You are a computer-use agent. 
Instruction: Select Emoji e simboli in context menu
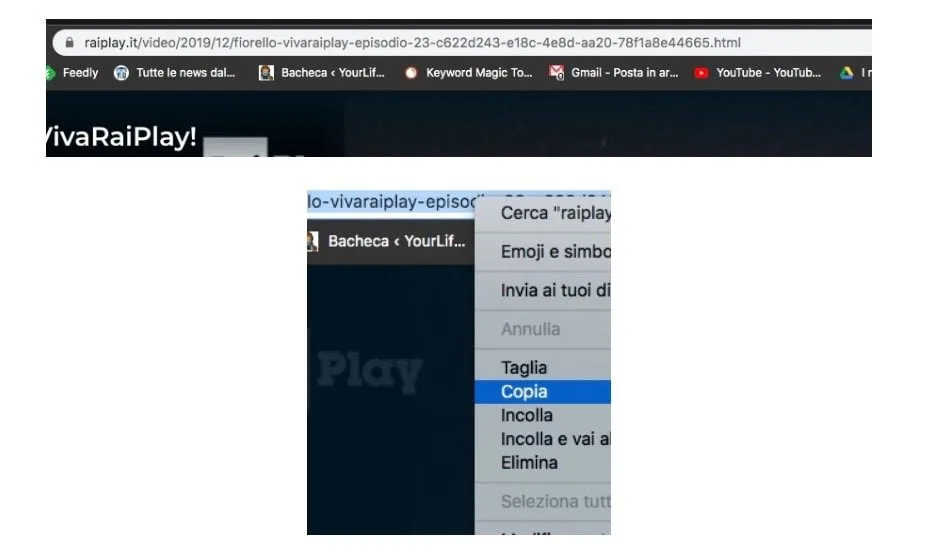coord(543,252)
